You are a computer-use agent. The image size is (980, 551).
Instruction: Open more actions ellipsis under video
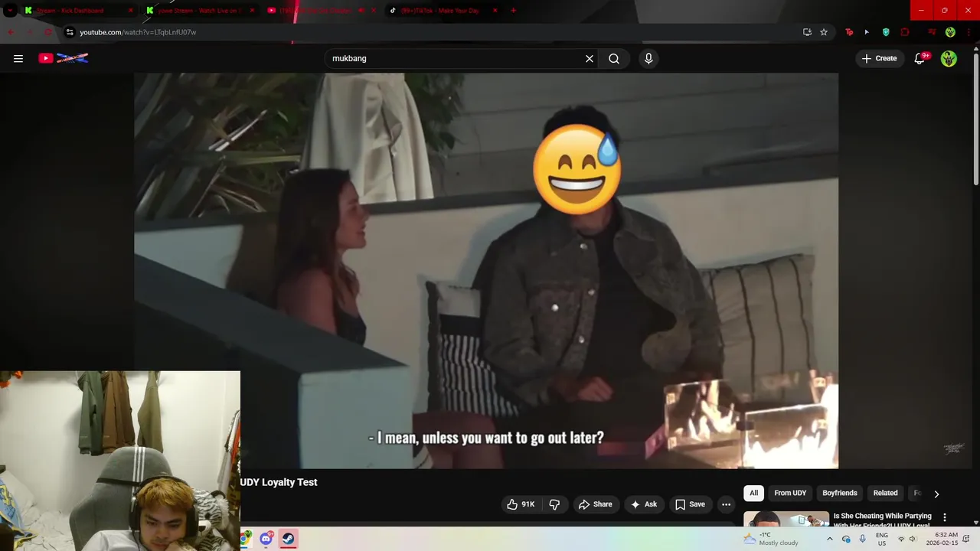pyautogui.click(x=726, y=504)
